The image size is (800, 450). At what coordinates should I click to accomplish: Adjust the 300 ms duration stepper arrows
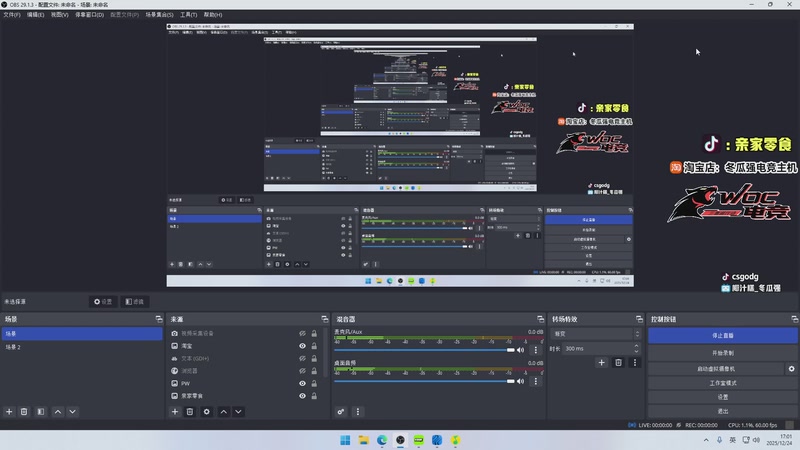click(636, 348)
